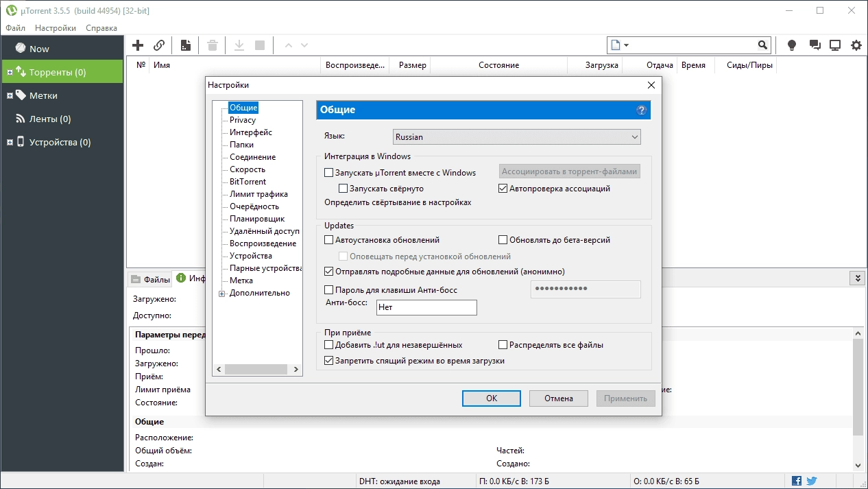
Task: Click Отмена button
Action: (559, 398)
